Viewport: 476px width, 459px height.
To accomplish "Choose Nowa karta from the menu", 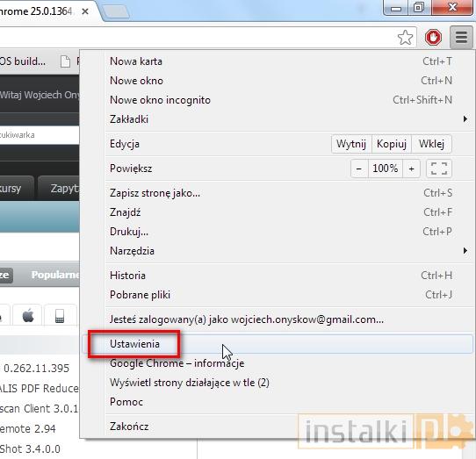I will (278, 61).
